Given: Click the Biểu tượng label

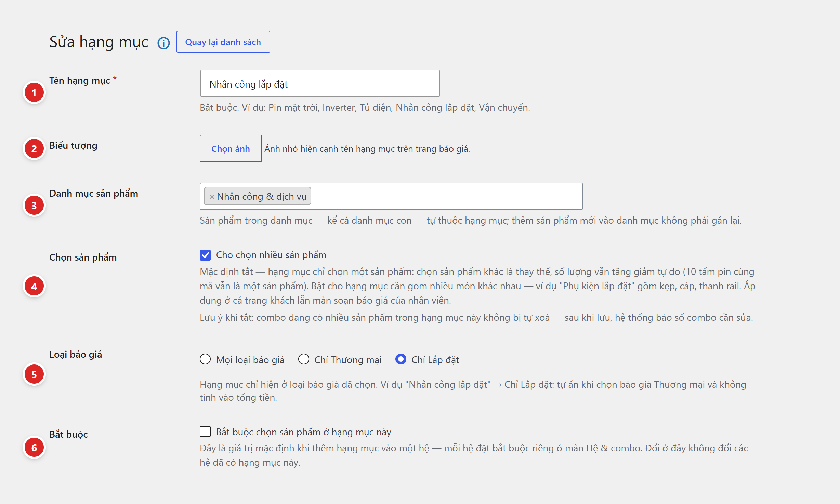Looking at the screenshot, I should tap(73, 146).
